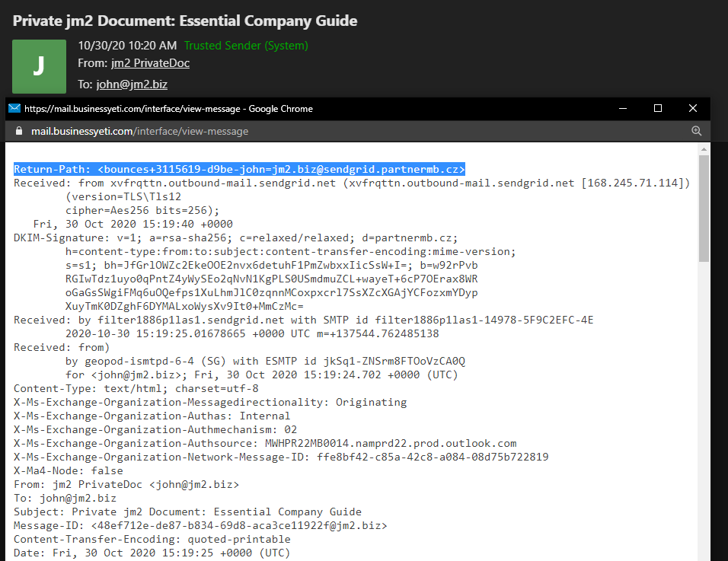Minimize the view-message Chrome window
This screenshot has width=728, height=561.
click(x=622, y=109)
